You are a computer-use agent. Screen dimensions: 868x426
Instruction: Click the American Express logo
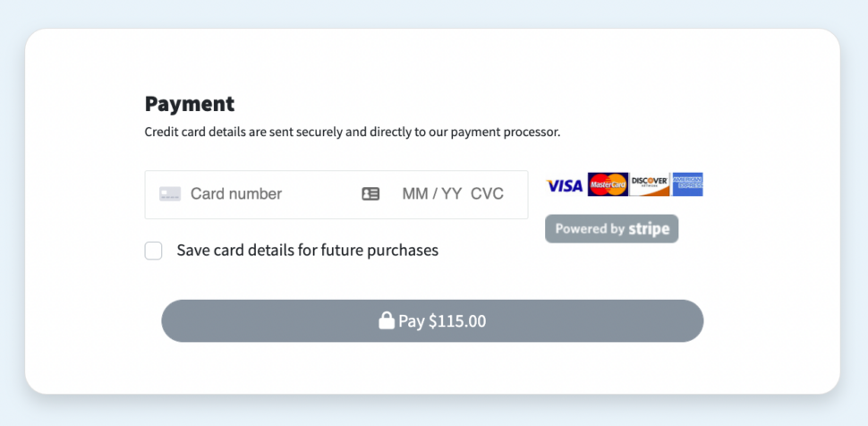pos(687,184)
